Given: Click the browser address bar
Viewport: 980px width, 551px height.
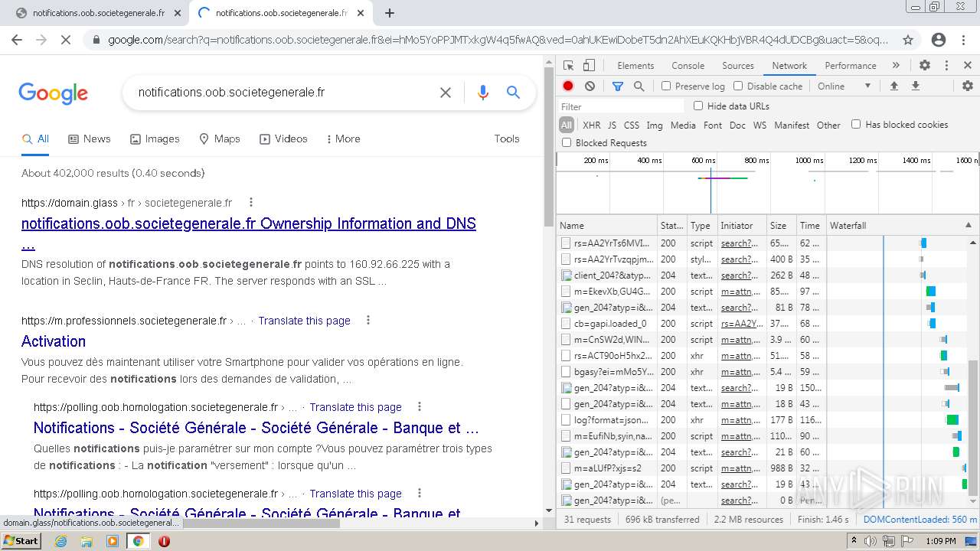Looking at the screenshot, I should tap(498, 40).
